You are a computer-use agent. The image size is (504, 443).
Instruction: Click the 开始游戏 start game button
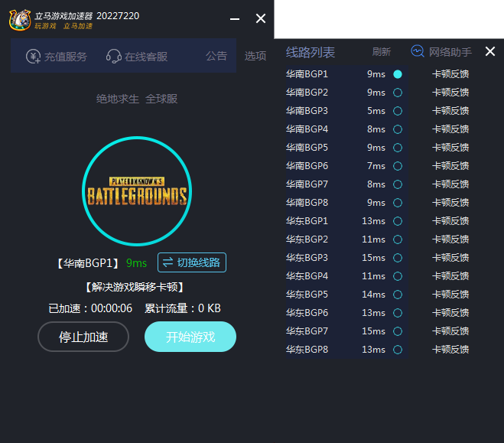coord(190,337)
